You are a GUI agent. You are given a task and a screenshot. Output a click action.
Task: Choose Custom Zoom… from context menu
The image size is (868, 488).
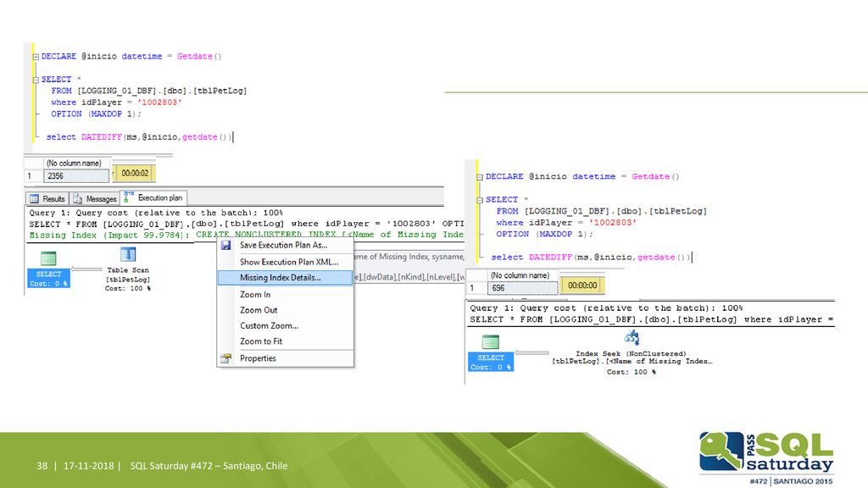pyautogui.click(x=285, y=325)
